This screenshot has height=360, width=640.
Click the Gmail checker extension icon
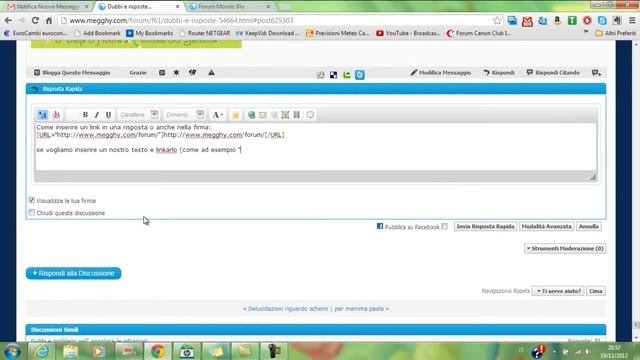[x=527, y=21]
